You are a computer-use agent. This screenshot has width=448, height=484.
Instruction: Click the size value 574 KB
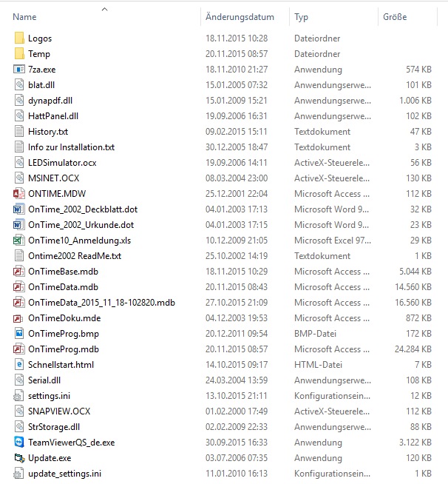coord(418,70)
